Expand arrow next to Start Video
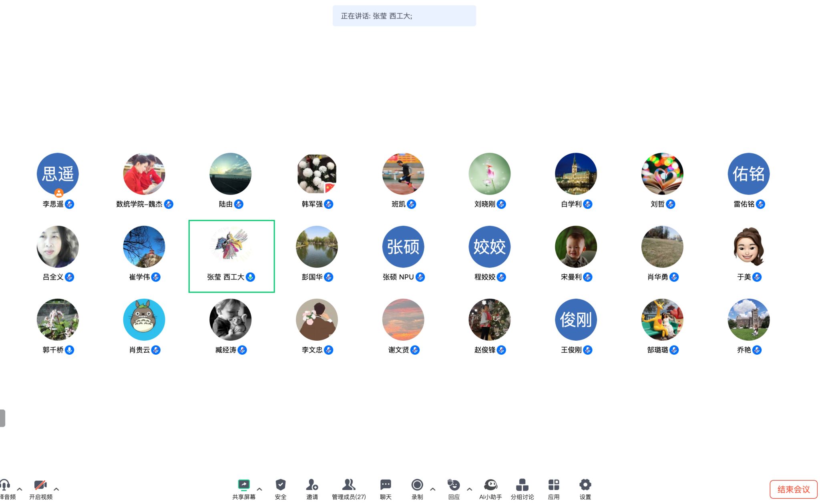 [56, 489]
